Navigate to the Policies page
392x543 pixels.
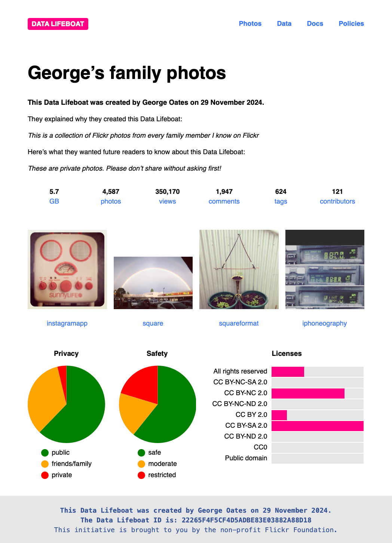[351, 24]
